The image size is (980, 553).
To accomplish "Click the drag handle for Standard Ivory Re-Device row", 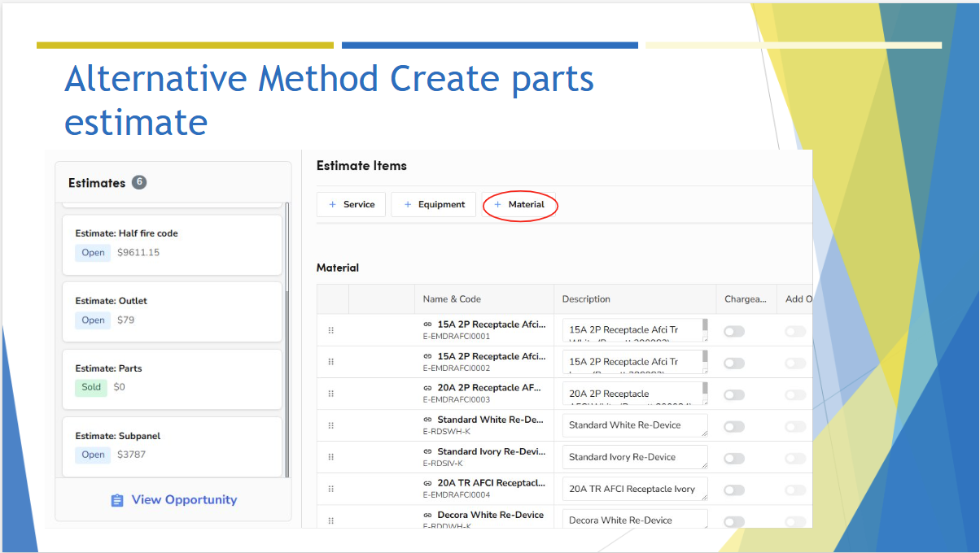I will [331, 457].
